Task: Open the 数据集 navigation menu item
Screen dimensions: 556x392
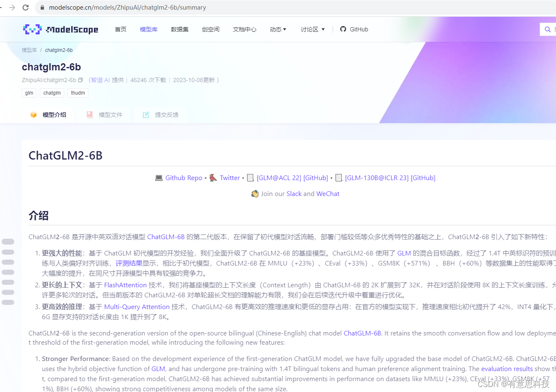Action: [180, 29]
